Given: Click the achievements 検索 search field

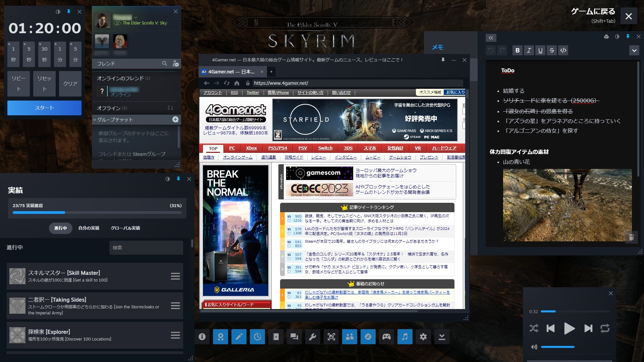Looking at the screenshot, I should coord(146,248).
